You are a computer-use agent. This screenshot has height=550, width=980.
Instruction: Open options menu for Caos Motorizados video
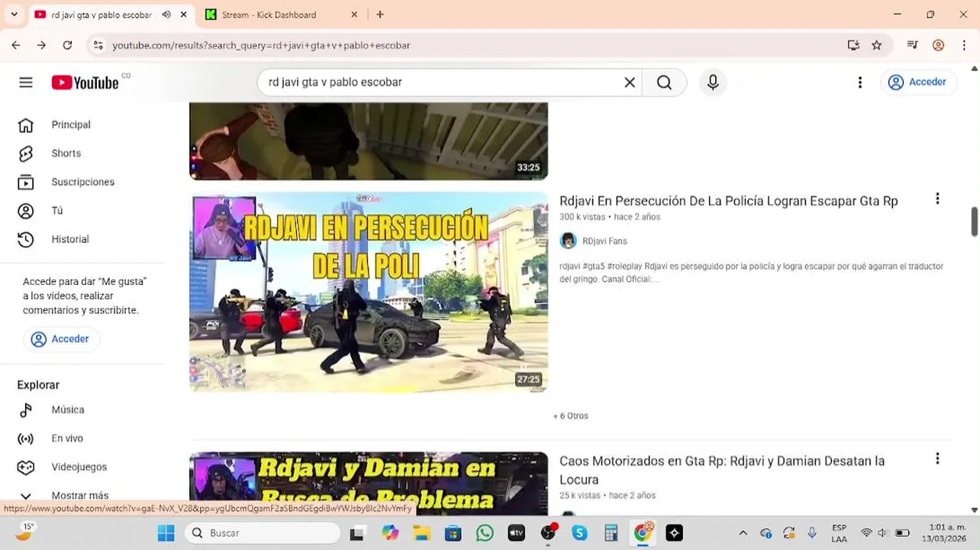(937, 459)
